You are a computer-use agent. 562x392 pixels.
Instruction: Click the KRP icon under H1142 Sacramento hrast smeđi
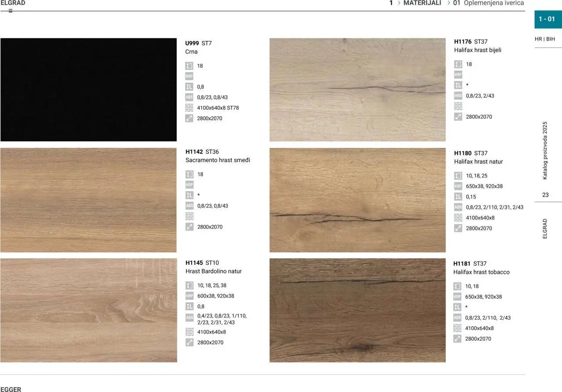(x=189, y=185)
